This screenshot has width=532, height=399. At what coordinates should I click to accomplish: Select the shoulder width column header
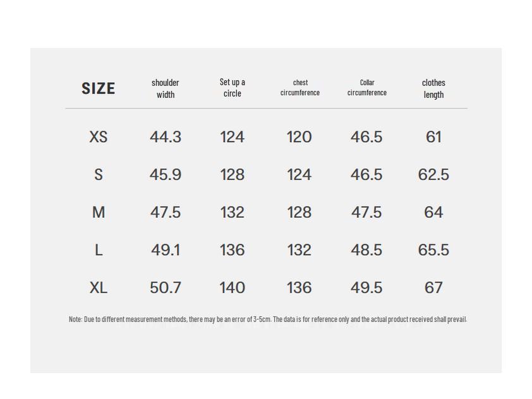coord(166,88)
